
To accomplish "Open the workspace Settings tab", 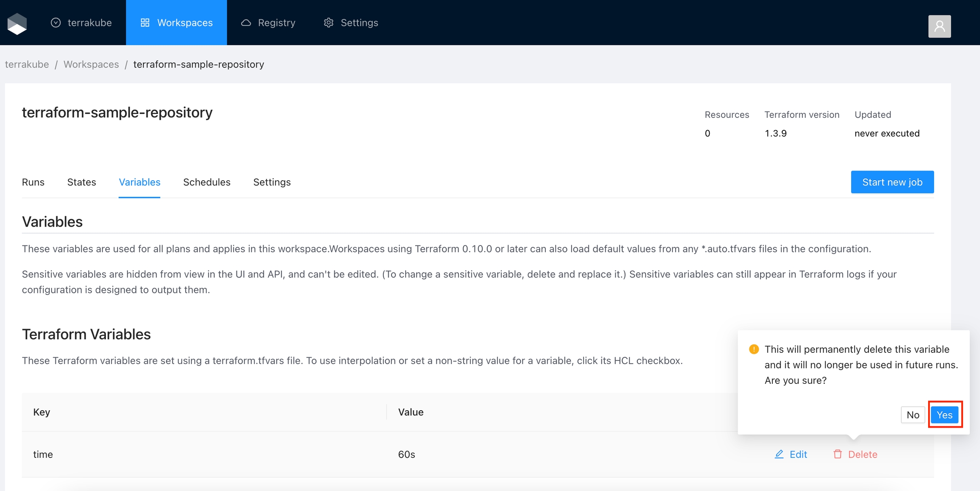I will tap(272, 182).
